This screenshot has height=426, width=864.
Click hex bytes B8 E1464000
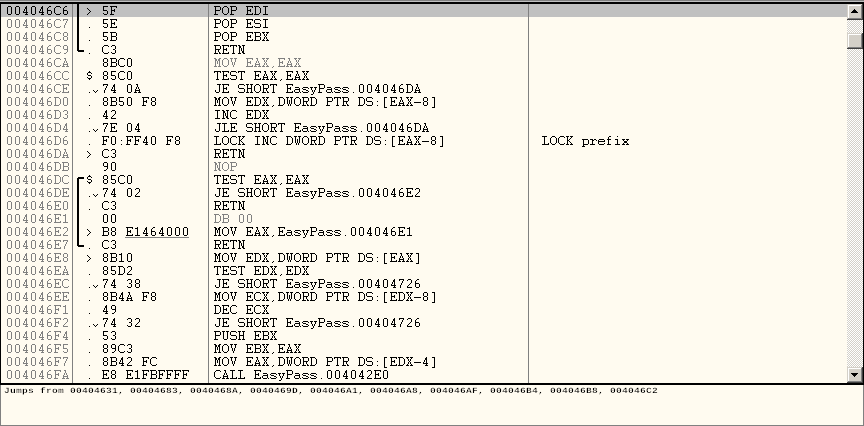pyautogui.click(x=145, y=232)
